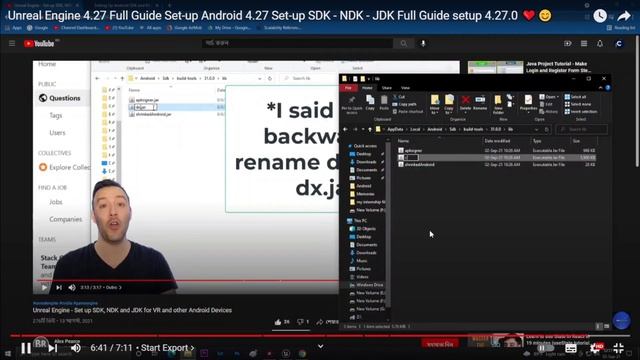The width and height of the screenshot is (640, 360).
Task: Pin to Quick access in ribbon
Action: point(351,104)
